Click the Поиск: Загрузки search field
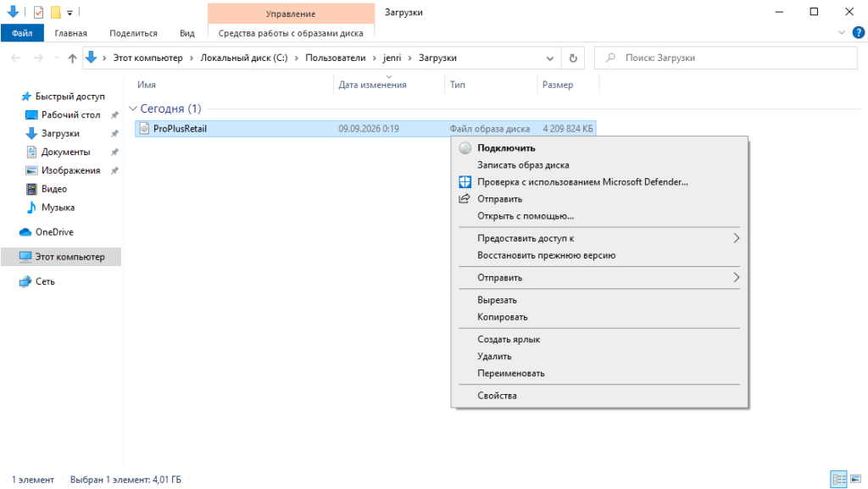The image size is (868, 489). [x=726, y=58]
